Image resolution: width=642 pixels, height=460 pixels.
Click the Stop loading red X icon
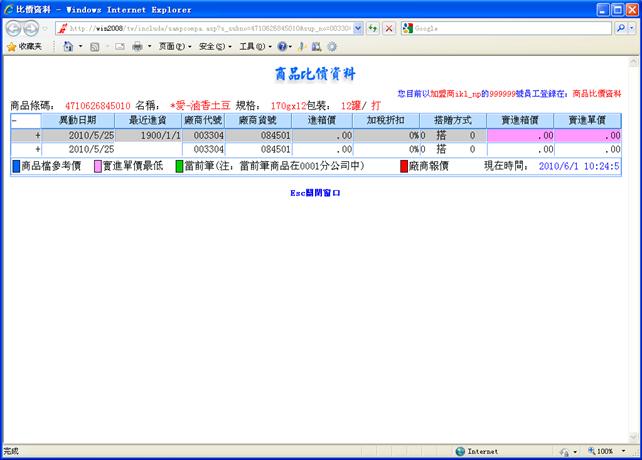point(389,28)
